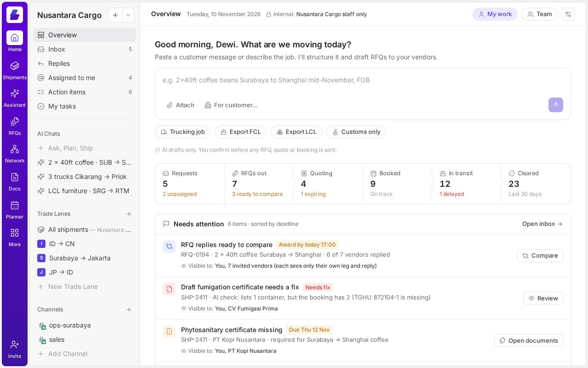Open the ops-surabaya channel
This screenshot has height=368, width=588.
point(85,325)
